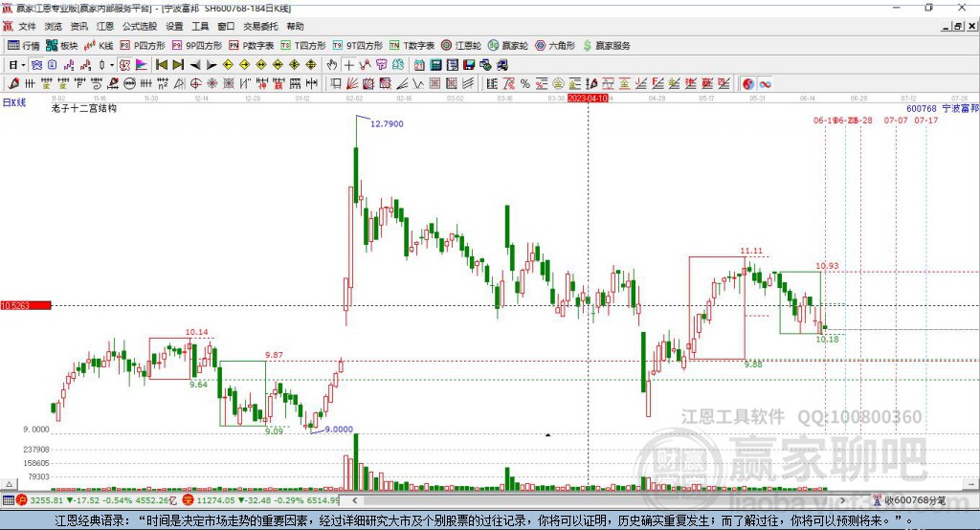
Task: Open the calculator icon
Action: pos(435,64)
